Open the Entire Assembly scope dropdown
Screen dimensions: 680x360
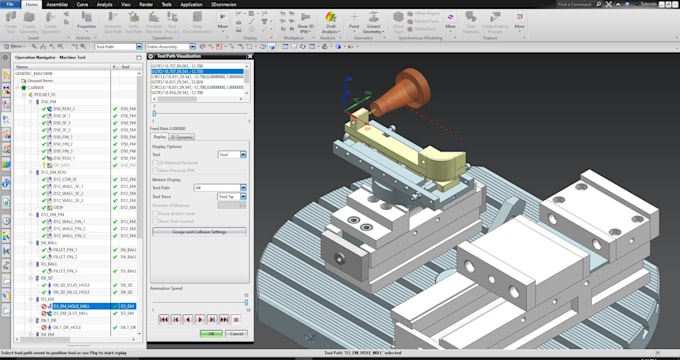pyautogui.click(x=193, y=46)
